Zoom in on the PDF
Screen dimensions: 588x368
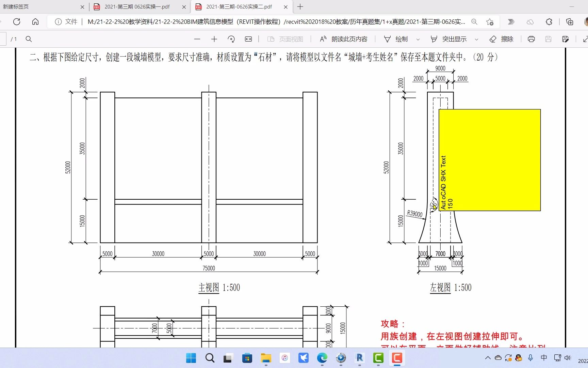pos(214,39)
